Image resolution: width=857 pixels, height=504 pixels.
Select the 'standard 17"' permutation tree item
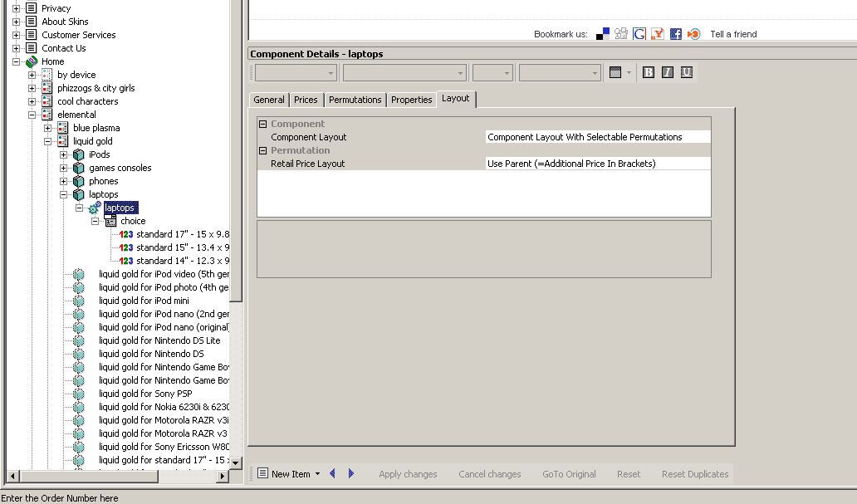pos(183,234)
